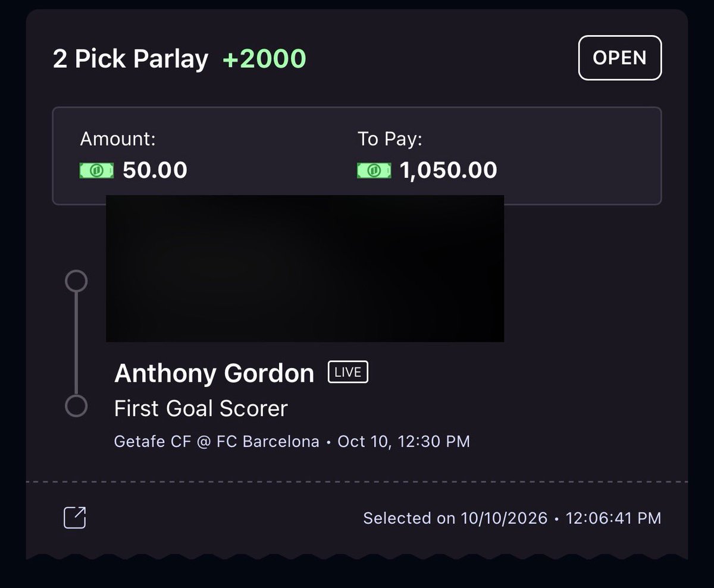Click the Selected on 10/10/2026 timestamp

click(x=512, y=518)
